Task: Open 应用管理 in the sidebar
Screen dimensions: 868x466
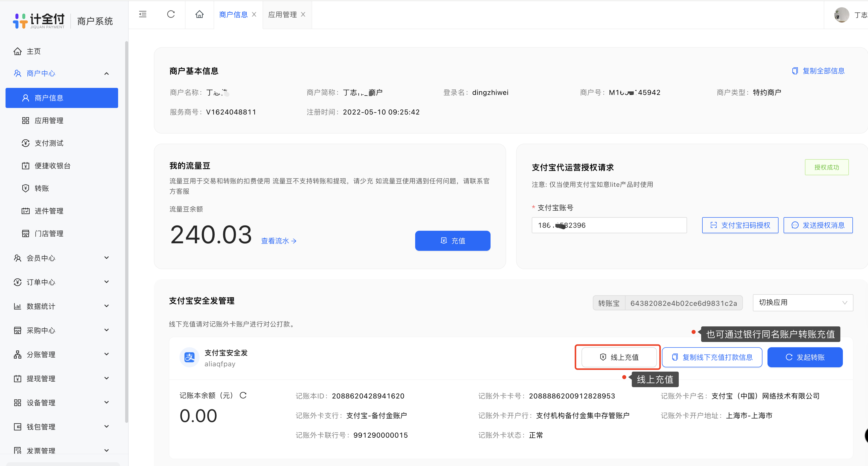Action: point(62,121)
